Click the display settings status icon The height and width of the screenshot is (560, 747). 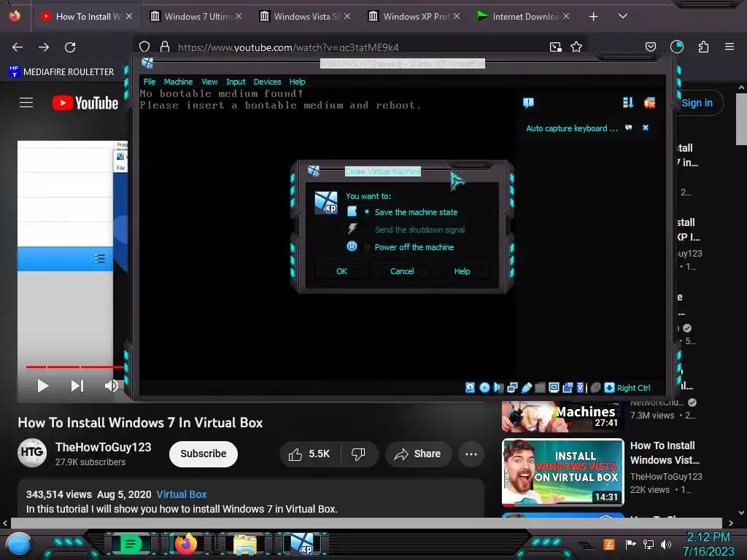click(554, 388)
